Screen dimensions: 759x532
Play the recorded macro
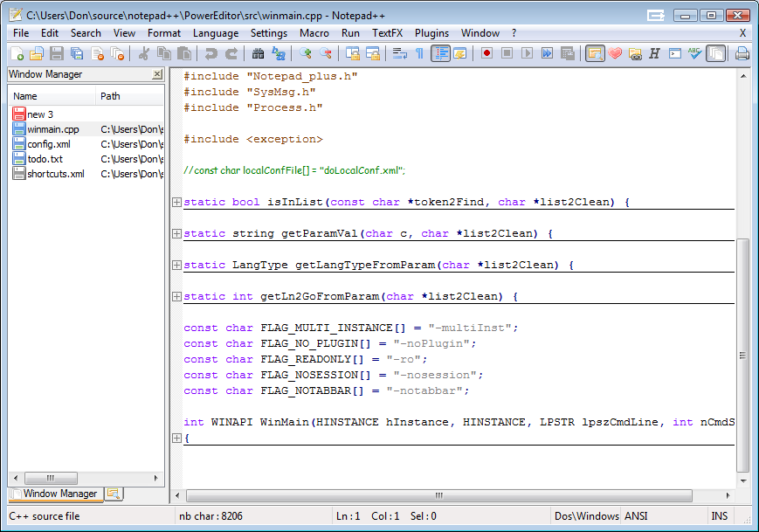[x=526, y=53]
